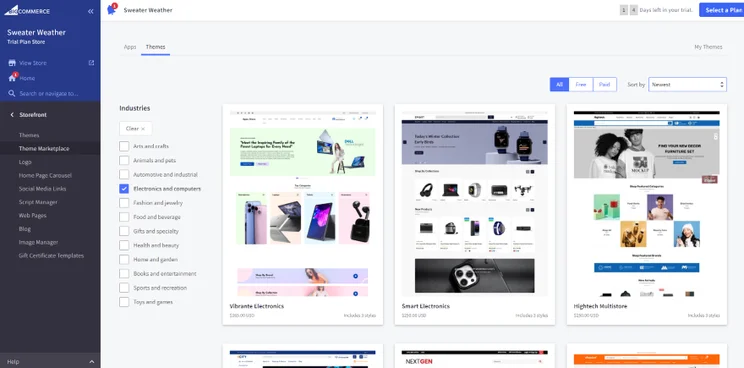Uncheck Electronics and computers checkbox
Screen dimensions: 744x368
click(x=124, y=189)
